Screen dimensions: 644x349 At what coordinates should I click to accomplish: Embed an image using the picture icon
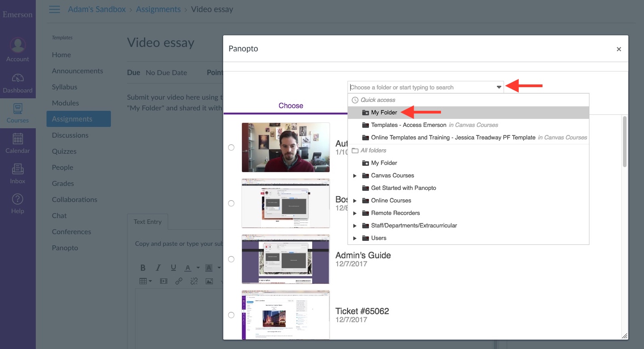pyautogui.click(x=209, y=281)
